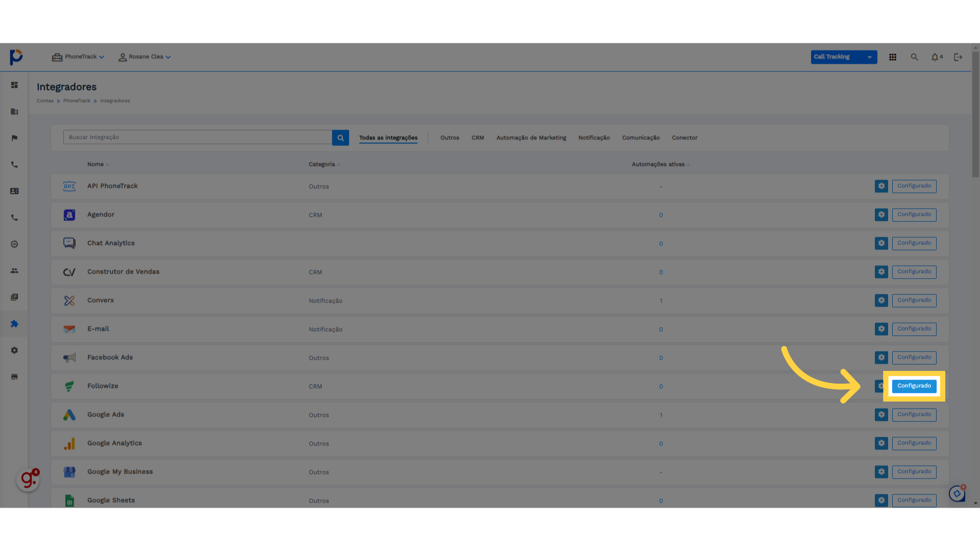This screenshot has width=980, height=551.
Task: Select the CRM filter tab
Action: point(478,138)
